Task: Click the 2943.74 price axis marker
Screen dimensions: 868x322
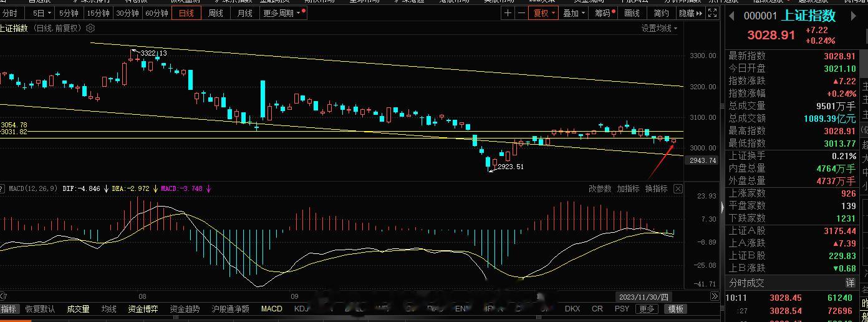Action: point(703,160)
